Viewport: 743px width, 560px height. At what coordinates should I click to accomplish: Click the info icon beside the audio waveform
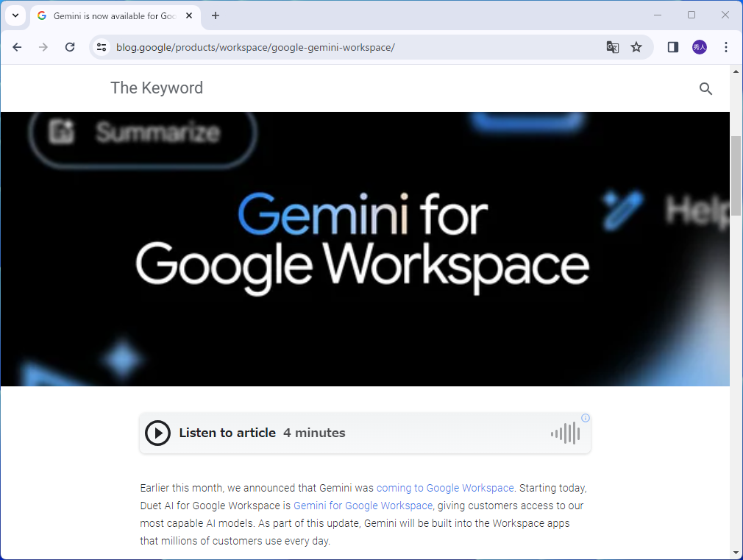584,418
